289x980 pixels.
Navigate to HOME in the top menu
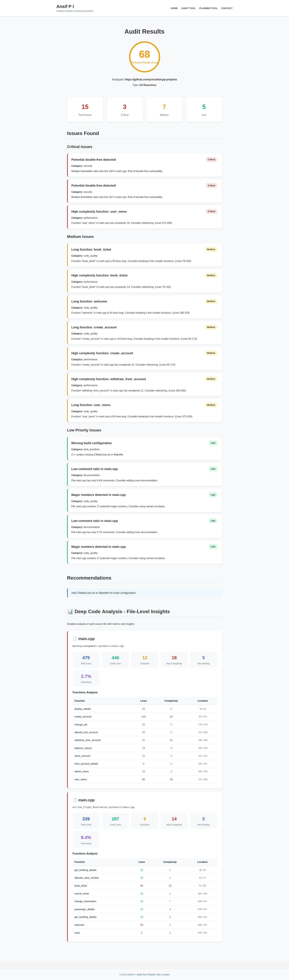[174, 8]
